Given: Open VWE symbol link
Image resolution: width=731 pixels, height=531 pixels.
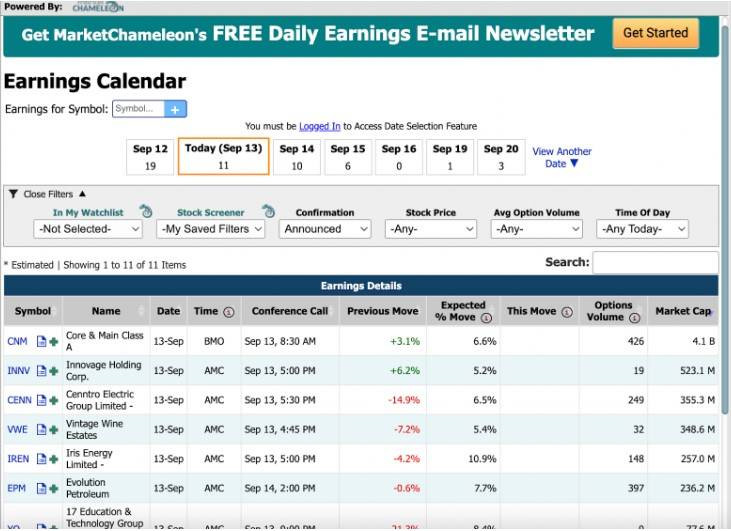Looking at the screenshot, I should (18, 429).
